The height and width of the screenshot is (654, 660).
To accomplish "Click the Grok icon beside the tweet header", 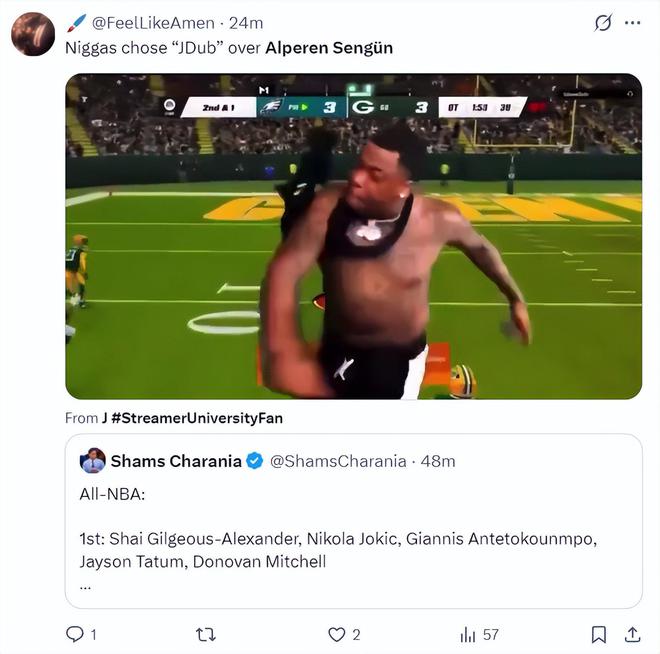I will coord(603,22).
